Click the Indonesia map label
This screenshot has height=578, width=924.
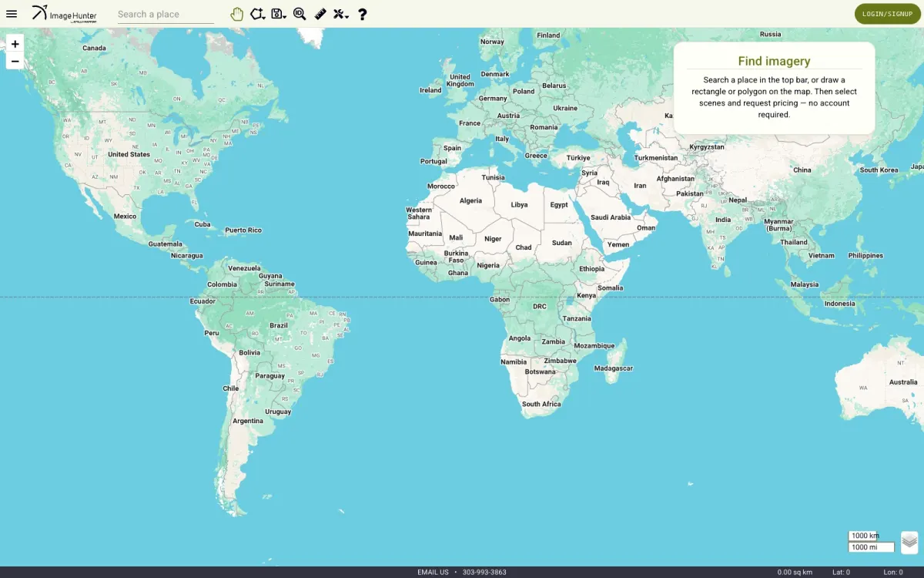tap(840, 303)
